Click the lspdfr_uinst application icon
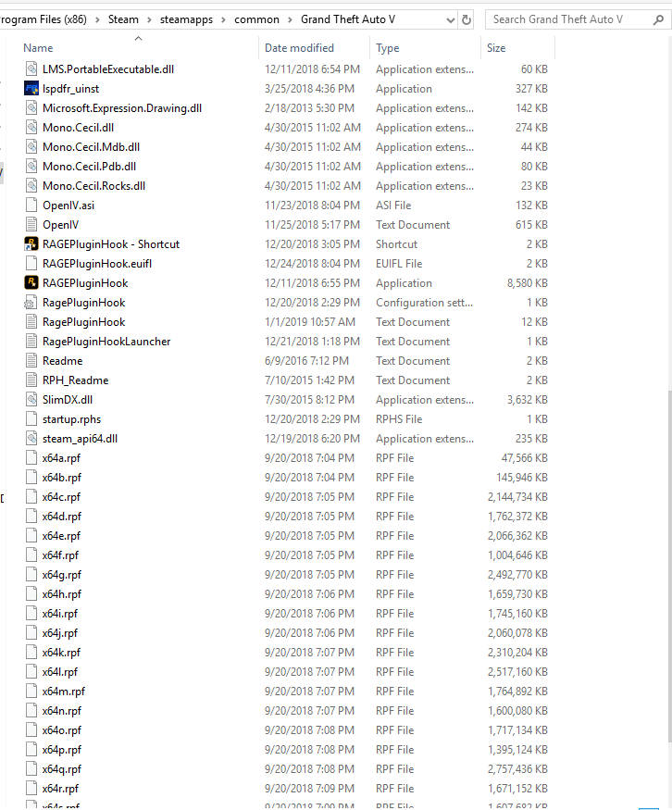This screenshot has width=672, height=810. click(x=31, y=89)
